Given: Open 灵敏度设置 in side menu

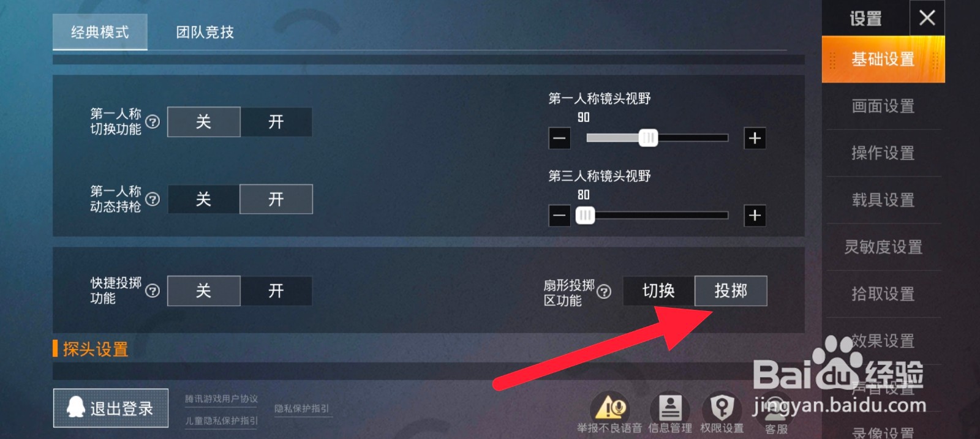Looking at the screenshot, I should (x=883, y=247).
